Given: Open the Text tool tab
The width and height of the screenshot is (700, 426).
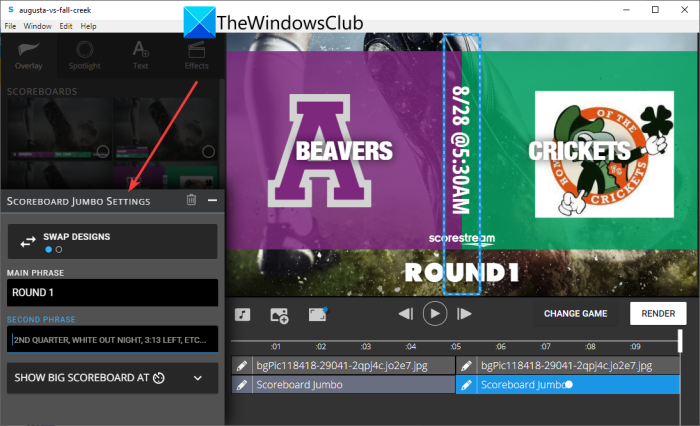Looking at the screenshot, I should point(140,56).
